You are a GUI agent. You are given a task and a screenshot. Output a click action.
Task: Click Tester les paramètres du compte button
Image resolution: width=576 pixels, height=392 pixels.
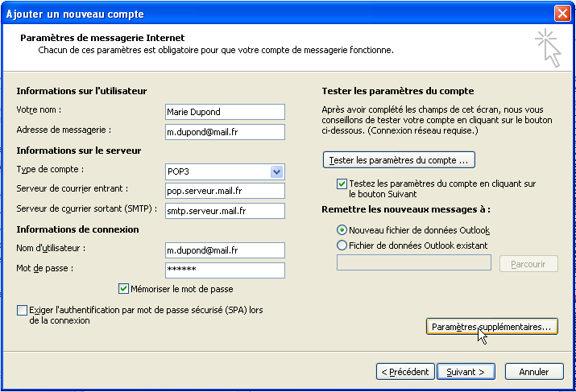point(399,160)
